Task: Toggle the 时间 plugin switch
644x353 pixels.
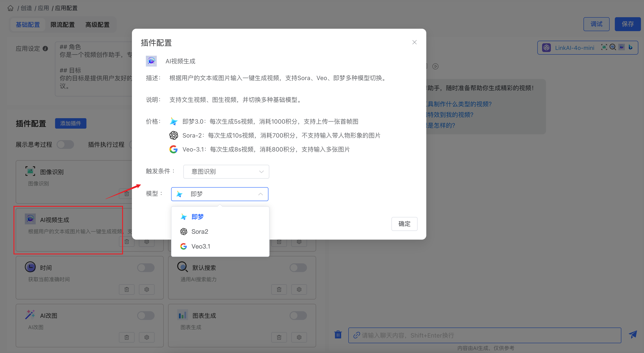Action: 146,267
